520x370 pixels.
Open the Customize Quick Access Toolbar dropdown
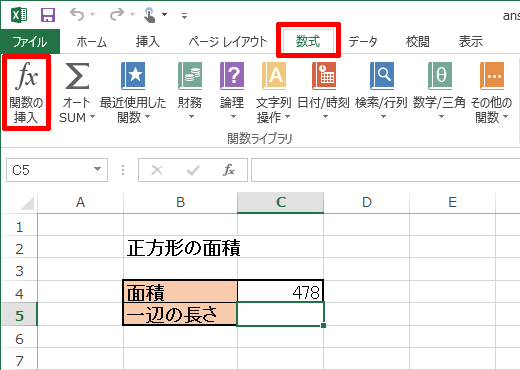tap(184, 15)
